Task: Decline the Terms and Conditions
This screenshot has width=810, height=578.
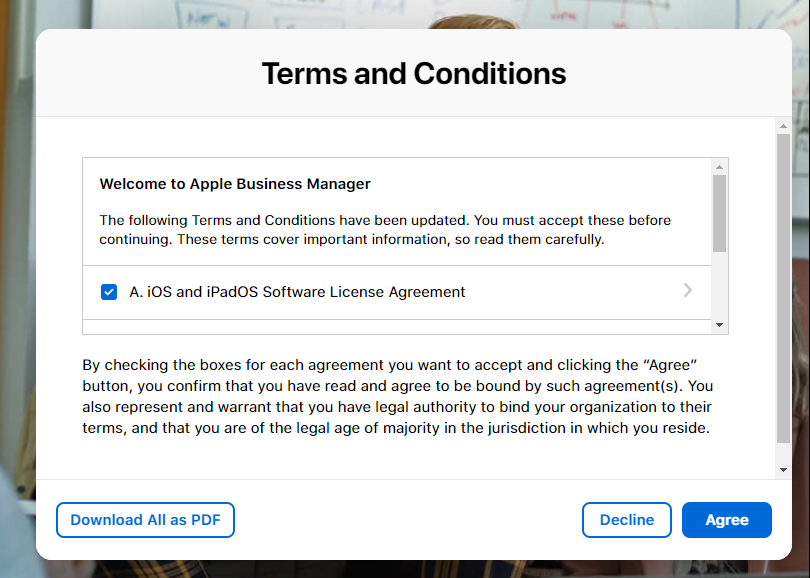Action: coord(626,520)
